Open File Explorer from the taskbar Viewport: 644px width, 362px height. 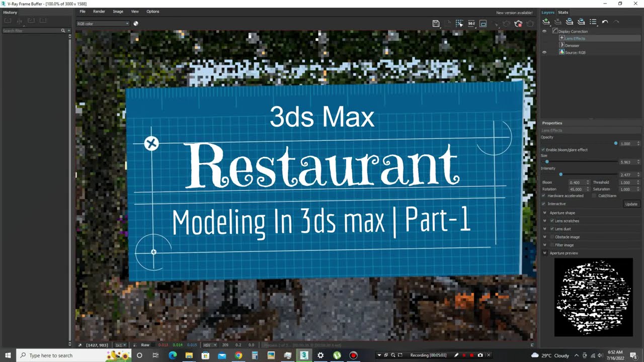point(189,355)
